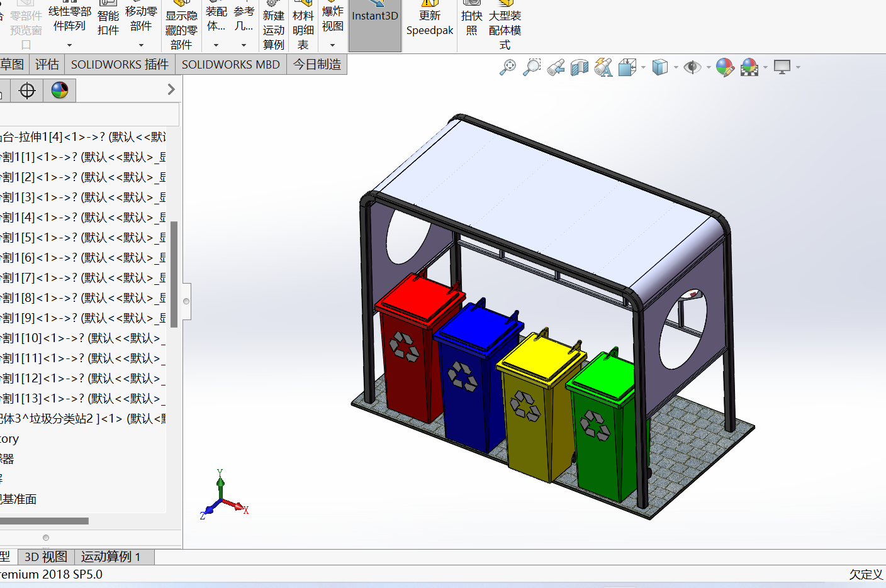The width and height of the screenshot is (886, 588).
Task: Click feature tree horizontal scrollbar thumb
Action: (x=44, y=521)
